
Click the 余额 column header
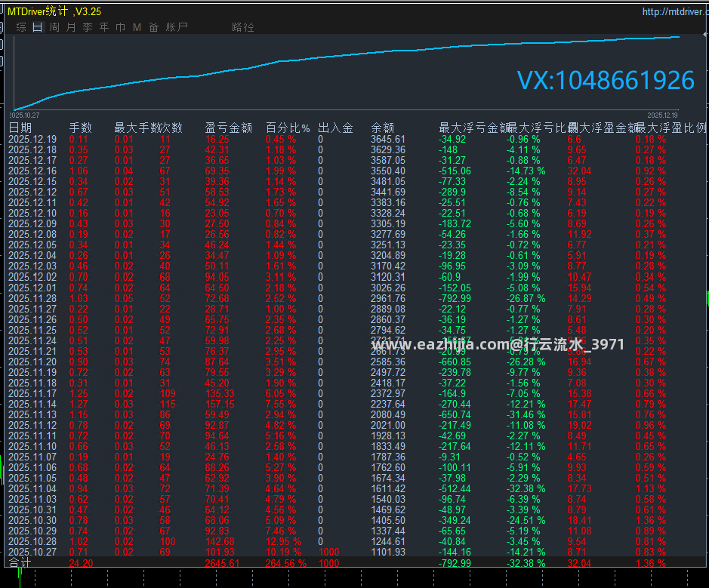[383, 128]
